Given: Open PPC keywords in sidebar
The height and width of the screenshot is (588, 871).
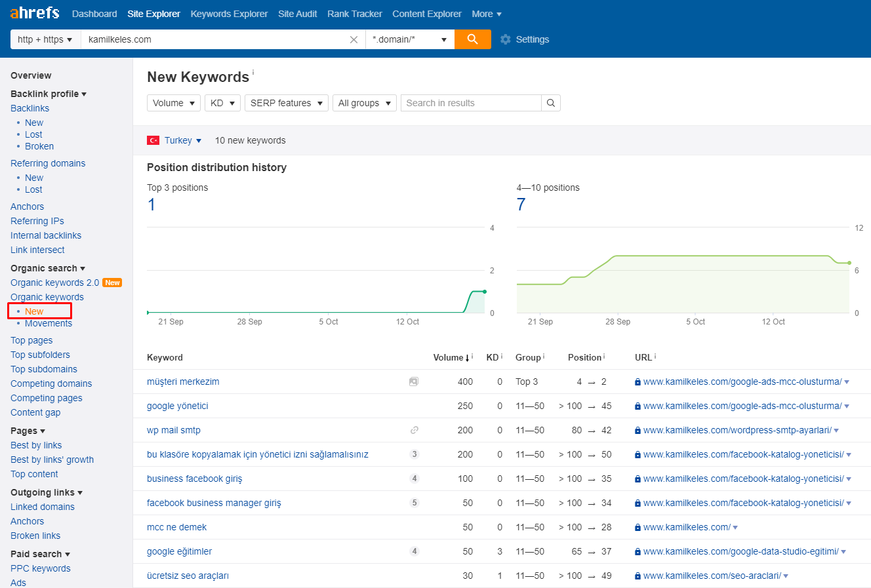Looking at the screenshot, I should pos(41,568).
